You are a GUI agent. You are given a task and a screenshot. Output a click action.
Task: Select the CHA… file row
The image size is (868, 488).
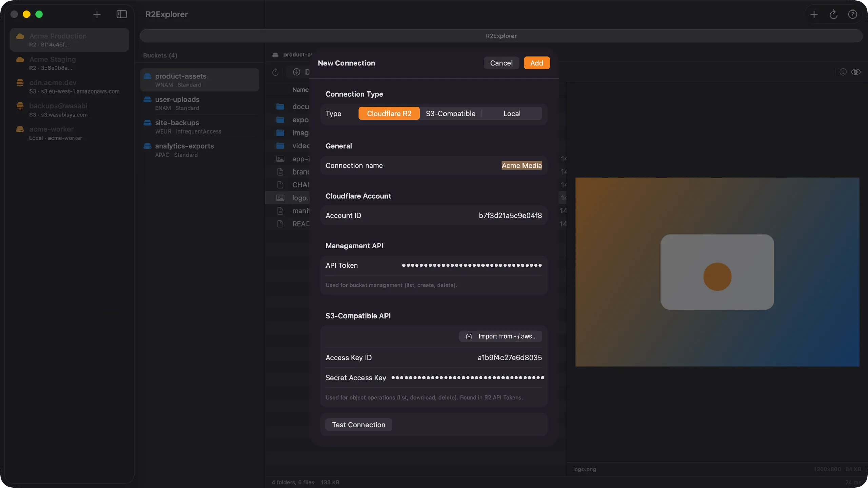pos(288,185)
